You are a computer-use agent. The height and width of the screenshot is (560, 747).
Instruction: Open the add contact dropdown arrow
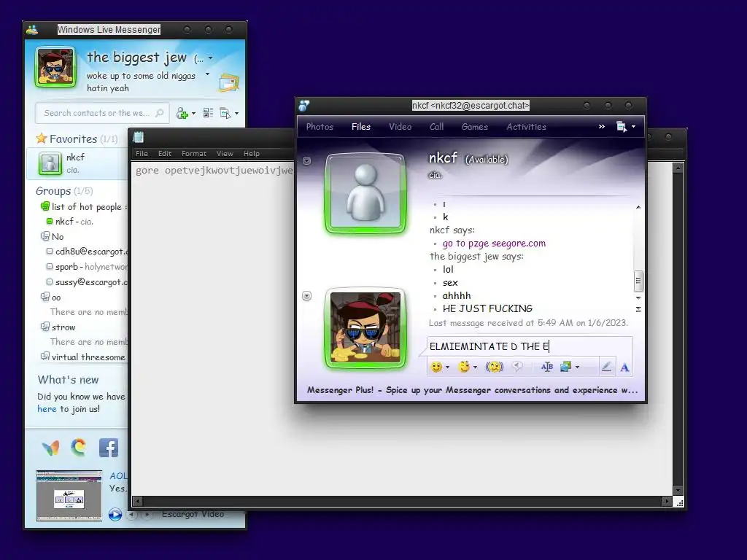coord(193,113)
